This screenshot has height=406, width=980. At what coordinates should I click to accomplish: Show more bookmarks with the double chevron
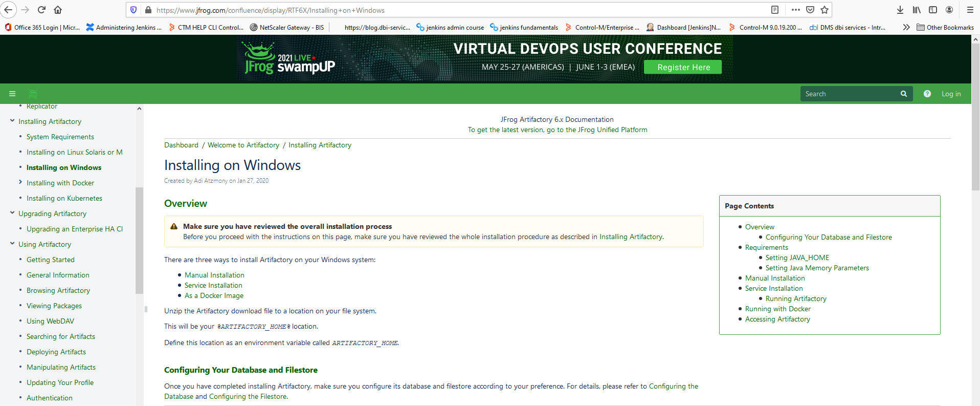click(906, 27)
